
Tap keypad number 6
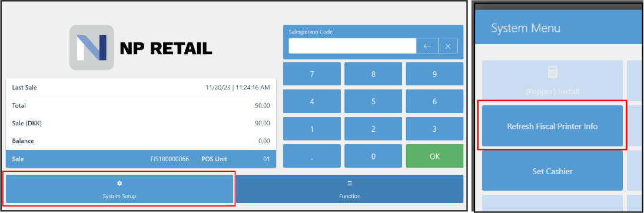click(x=434, y=101)
